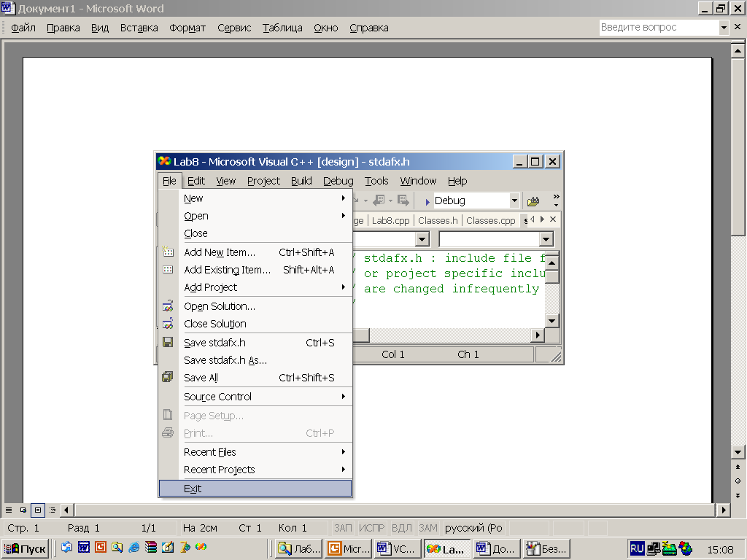This screenshot has height=560, width=747.
Task: Click Word's Select Browse Object round button
Action: [x=738, y=481]
